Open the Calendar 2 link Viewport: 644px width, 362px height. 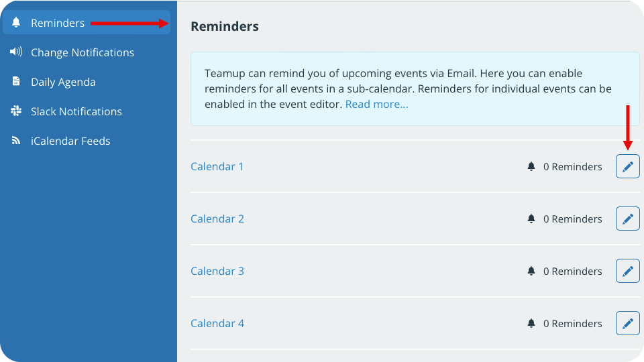pyautogui.click(x=217, y=219)
